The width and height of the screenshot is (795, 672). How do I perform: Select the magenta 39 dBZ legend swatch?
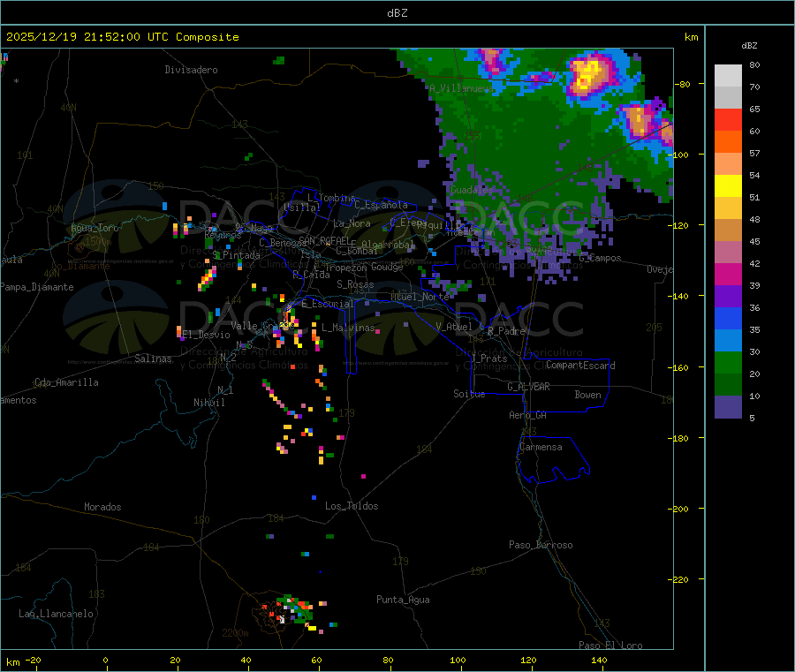pos(728,274)
